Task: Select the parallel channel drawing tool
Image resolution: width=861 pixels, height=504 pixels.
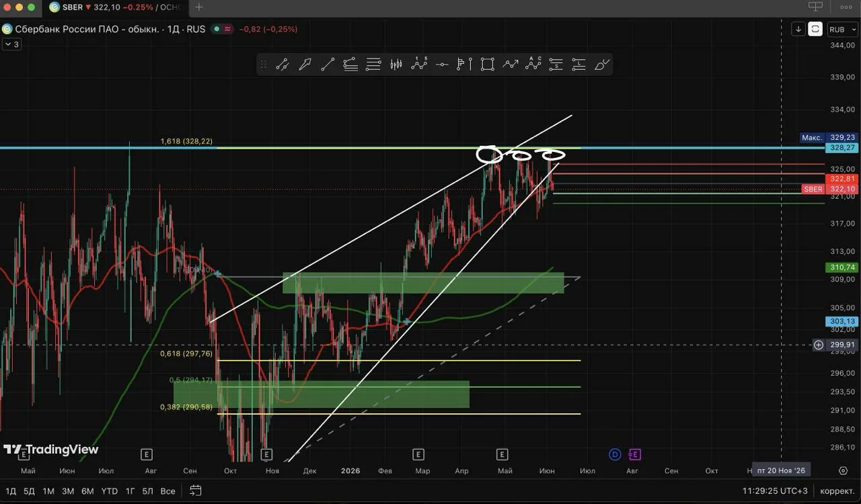Action: [282, 65]
